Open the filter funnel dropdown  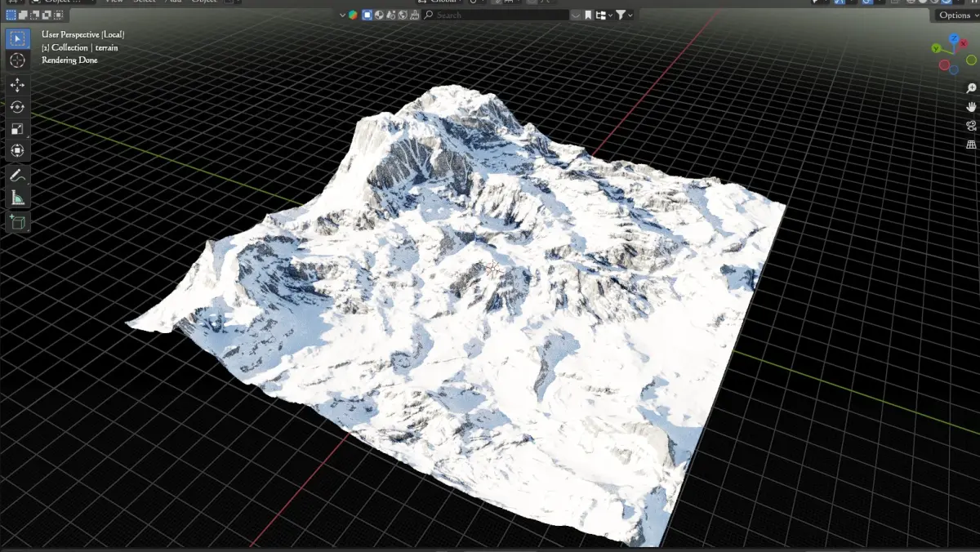tap(625, 15)
